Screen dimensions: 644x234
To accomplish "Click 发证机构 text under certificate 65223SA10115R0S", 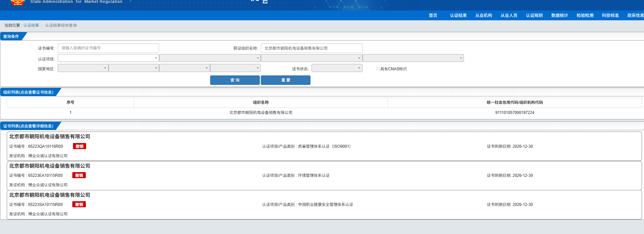I will (x=39, y=214).
